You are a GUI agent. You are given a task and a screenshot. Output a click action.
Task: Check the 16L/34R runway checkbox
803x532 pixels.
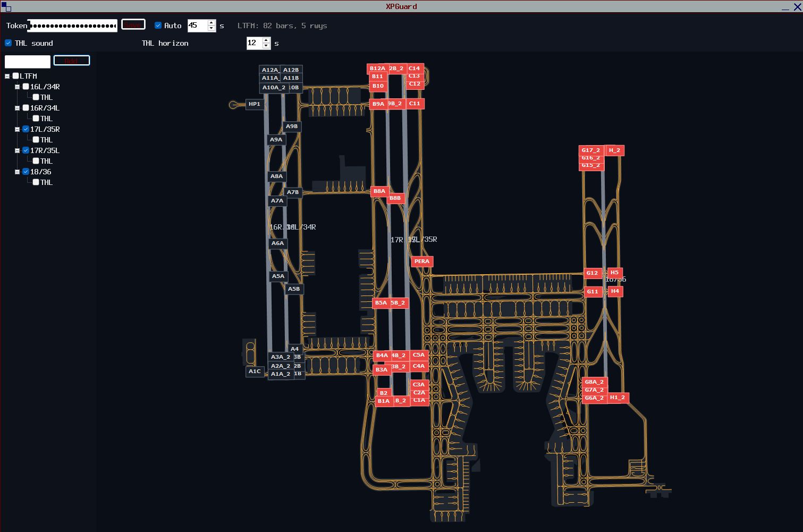(26, 87)
